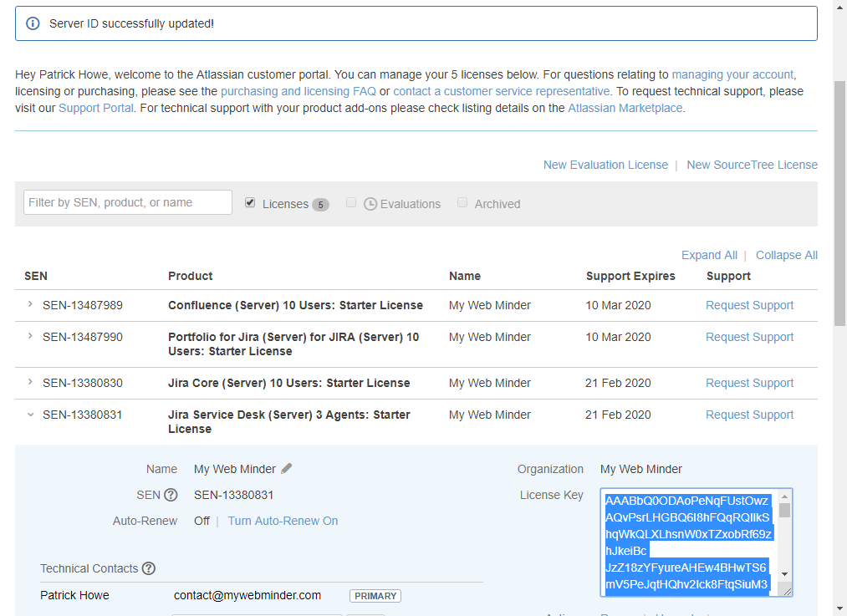Click contact@mywebminder.com email address
The image size is (847, 616).
pyautogui.click(x=247, y=595)
